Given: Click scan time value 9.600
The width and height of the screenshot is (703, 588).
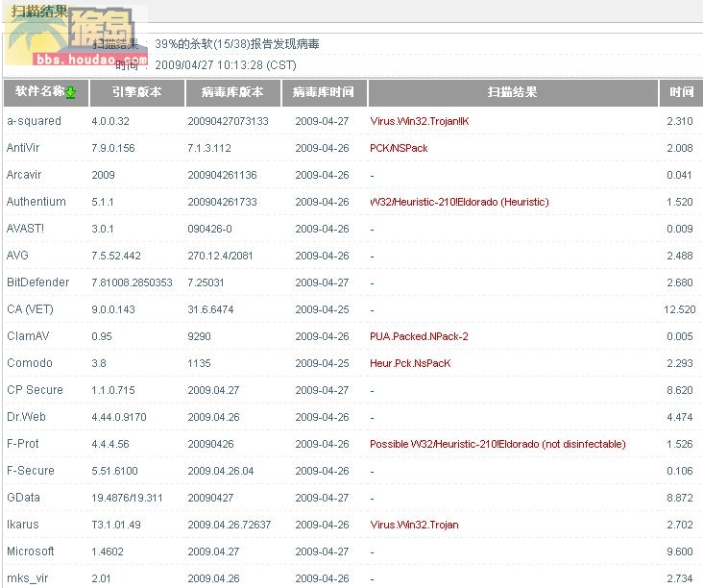Looking at the screenshot, I should (x=680, y=552).
